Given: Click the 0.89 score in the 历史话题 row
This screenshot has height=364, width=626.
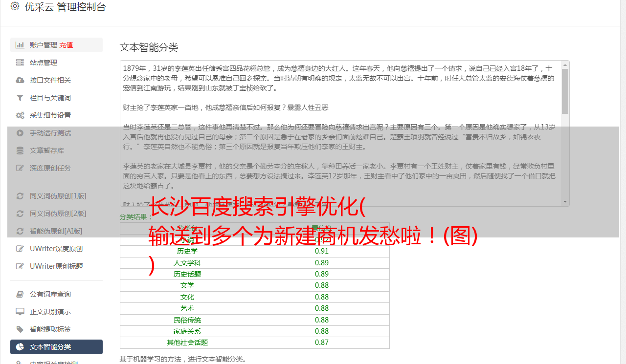Looking at the screenshot, I should click(x=322, y=274).
